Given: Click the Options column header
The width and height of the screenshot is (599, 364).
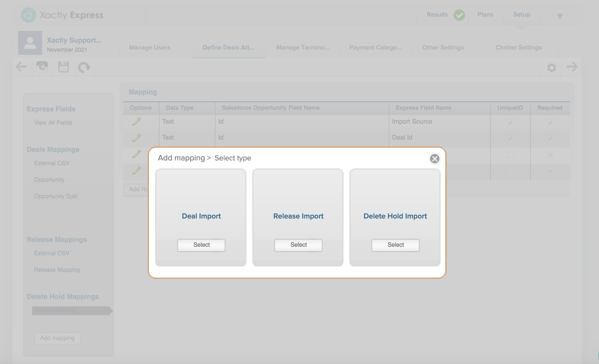Looking at the screenshot, I should 141,108.
